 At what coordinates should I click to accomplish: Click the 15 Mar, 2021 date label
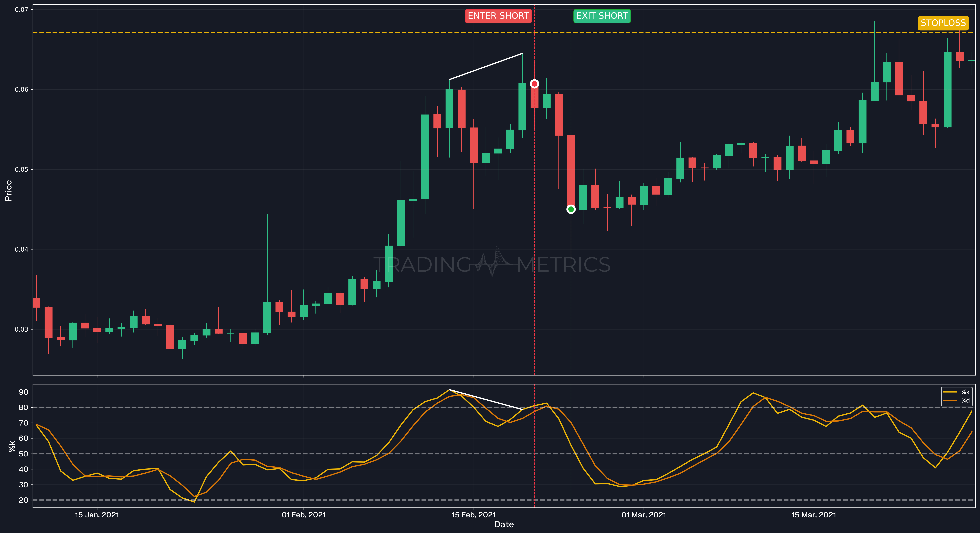click(x=814, y=515)
